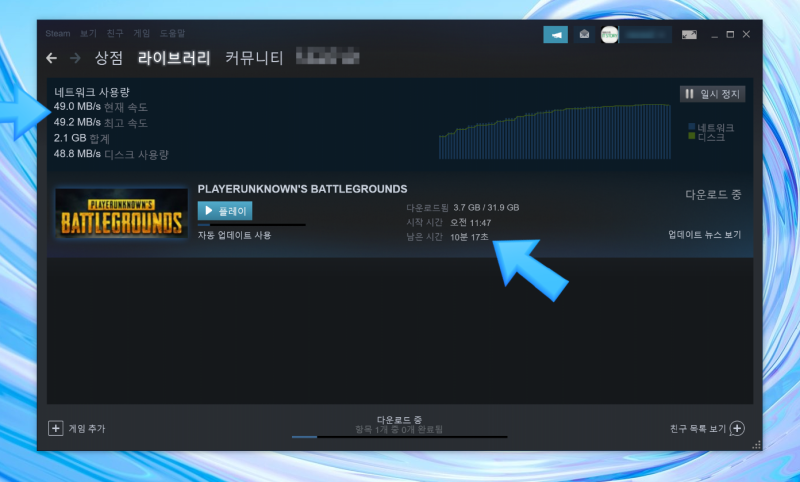Click 게임 추가 label

click(87, 428)
